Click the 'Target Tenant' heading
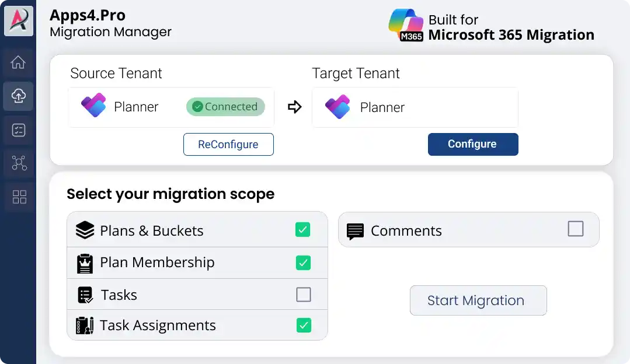Image resolution: width=630 pixels, height=364 pixels. pyautogui.click(x=356, y=73)
